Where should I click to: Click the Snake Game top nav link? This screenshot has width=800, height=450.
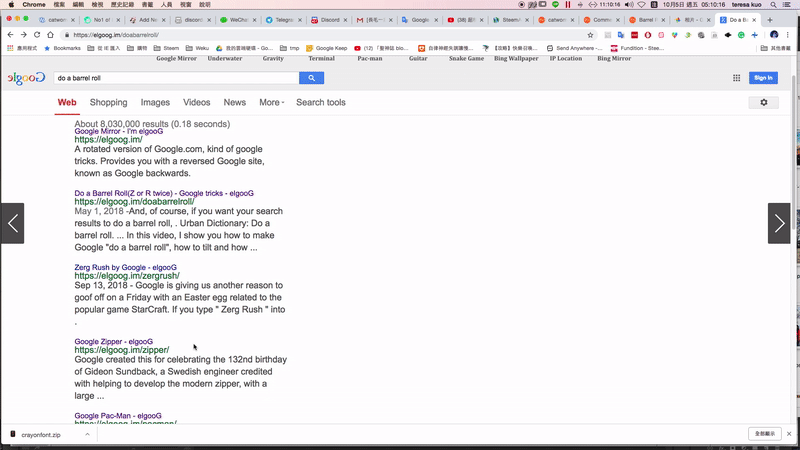pyautogui.click(x=466, y=59)
